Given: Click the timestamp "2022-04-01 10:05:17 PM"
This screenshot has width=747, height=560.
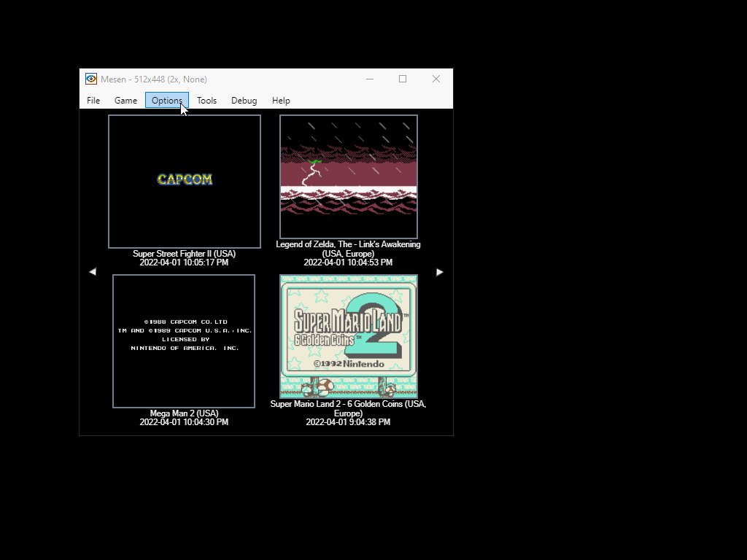Looking at the screenshot, I should (184, 262).
